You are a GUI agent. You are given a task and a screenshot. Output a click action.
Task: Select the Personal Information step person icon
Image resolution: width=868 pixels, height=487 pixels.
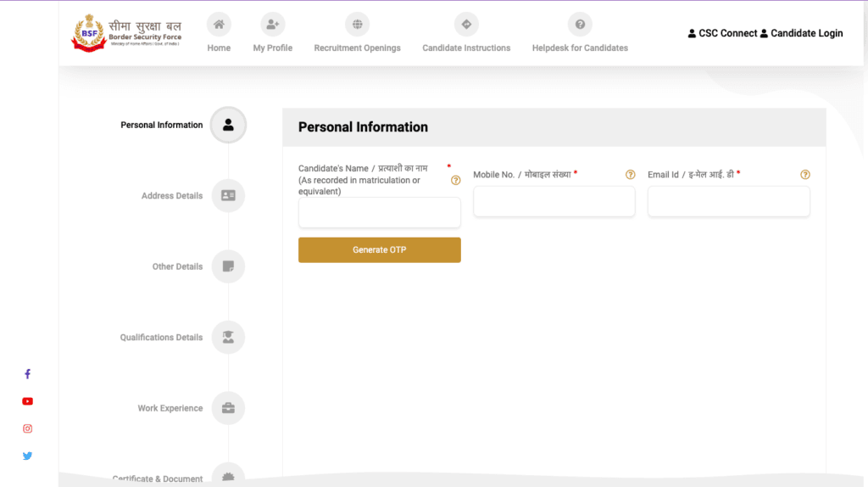pyautogui.click(x=228, y=125)
